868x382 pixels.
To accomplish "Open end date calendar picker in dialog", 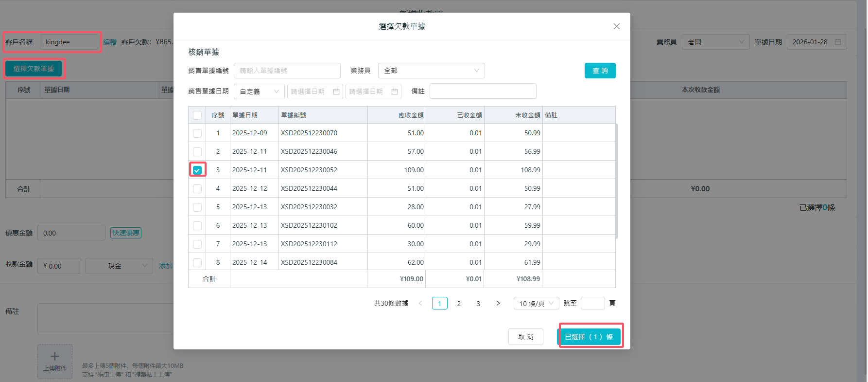I will (x=394, y=91).
